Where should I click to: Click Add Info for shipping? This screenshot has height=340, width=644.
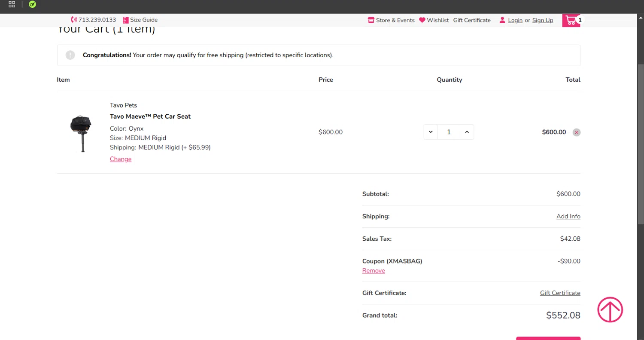click(x=568, y=216)
